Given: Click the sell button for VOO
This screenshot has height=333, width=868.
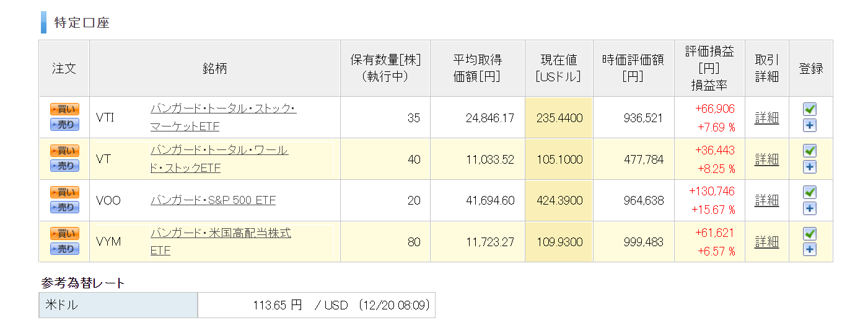Looking at the screenshot, I should click(64, 208).
